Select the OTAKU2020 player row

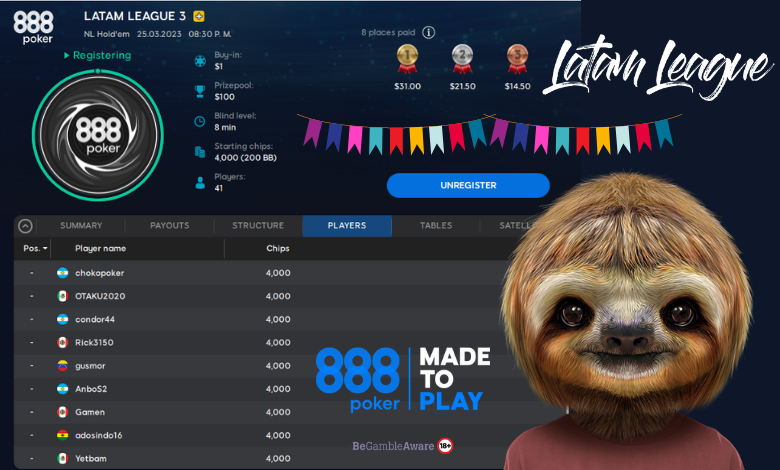(x=100, y=296)
